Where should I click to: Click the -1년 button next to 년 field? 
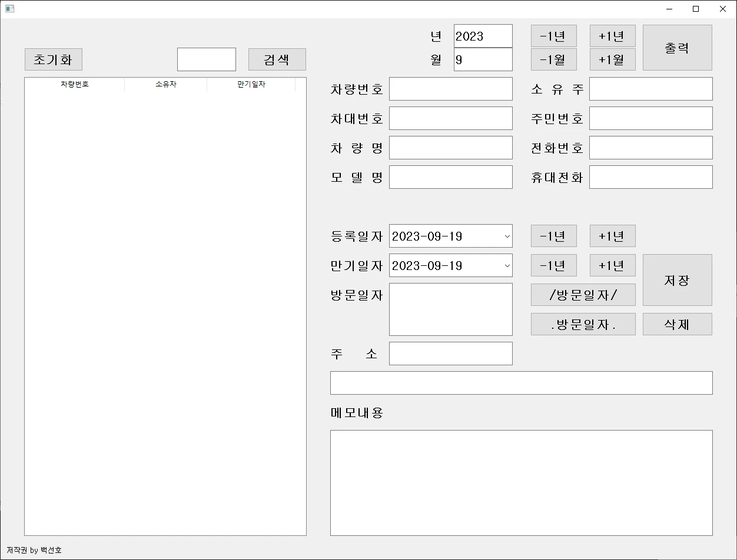[553, 36]
